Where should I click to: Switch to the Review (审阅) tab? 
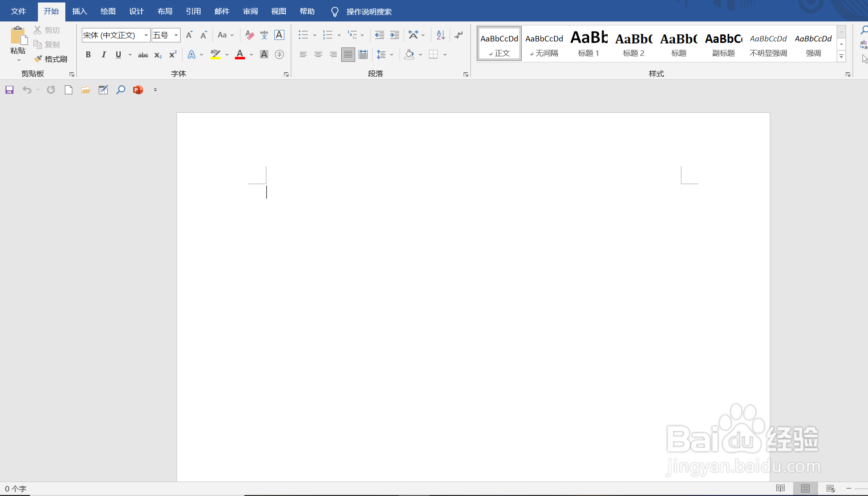(250, 11)
